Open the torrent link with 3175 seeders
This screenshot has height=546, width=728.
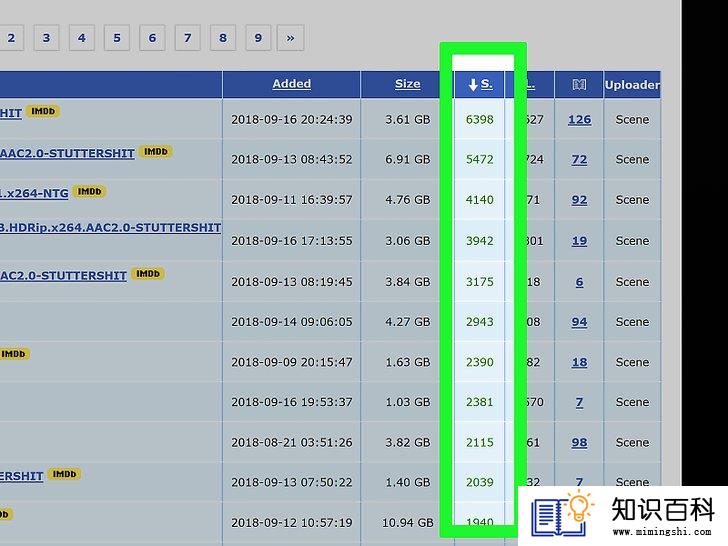click(x=63, y=275)
